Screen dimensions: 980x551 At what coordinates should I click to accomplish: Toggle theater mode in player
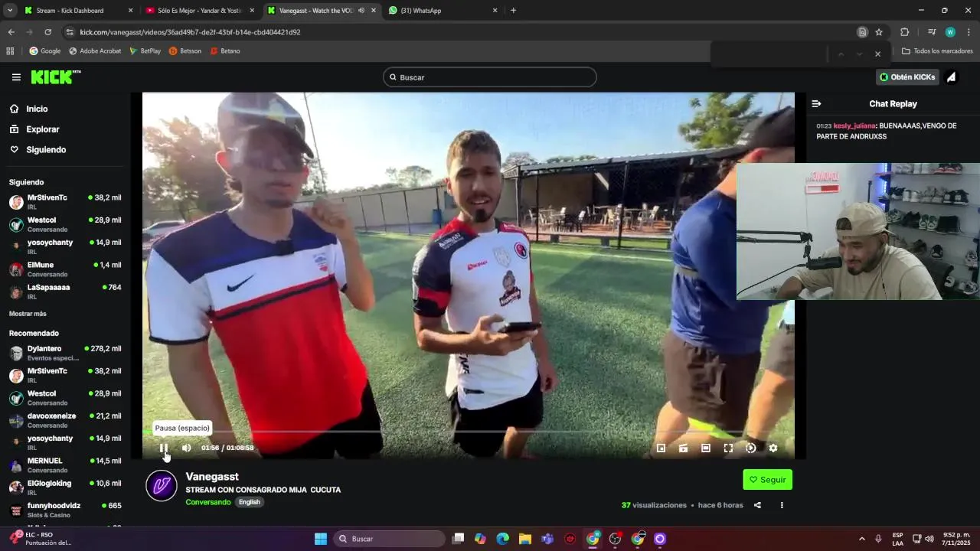pyautogui.click(x=706, y=448)
